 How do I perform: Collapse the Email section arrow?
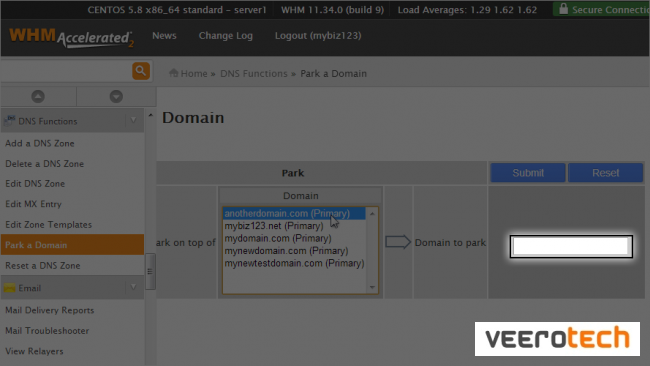tap(133, 287)
